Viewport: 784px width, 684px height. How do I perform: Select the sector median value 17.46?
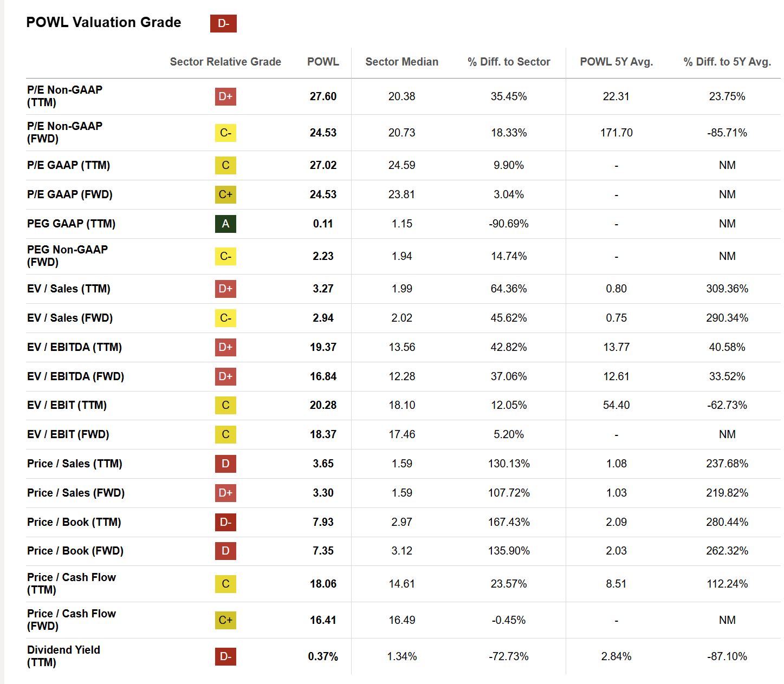pyautogui.click(x=401, y=434)
